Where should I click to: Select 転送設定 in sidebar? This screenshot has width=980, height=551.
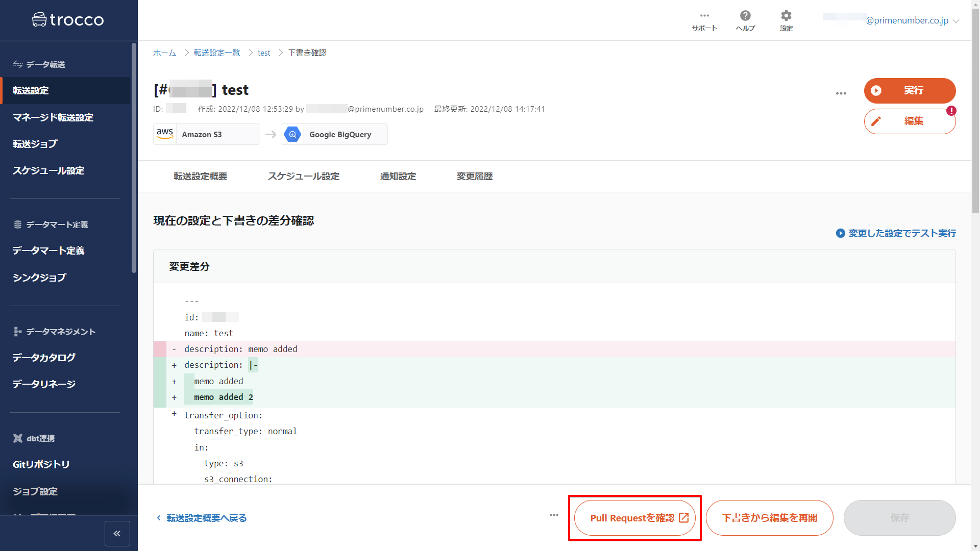pos(65,91)
